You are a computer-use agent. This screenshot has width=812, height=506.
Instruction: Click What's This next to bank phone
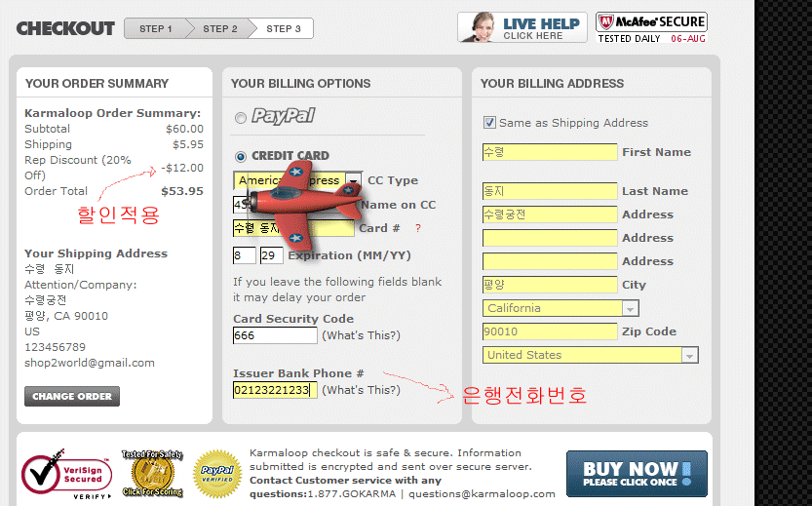361,390
